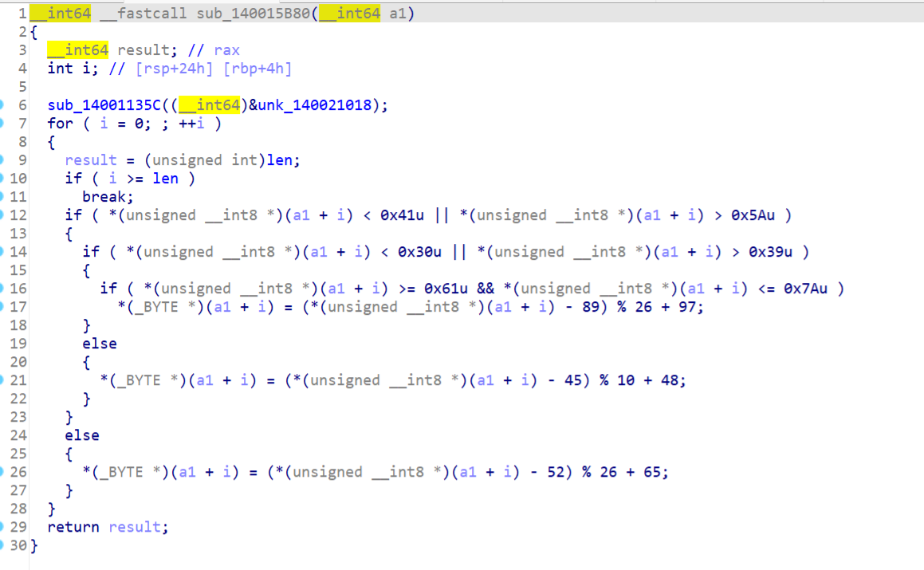924x570 pixels.
Task: Select the 0x41u constant on line 12
Action: [404, 215]
